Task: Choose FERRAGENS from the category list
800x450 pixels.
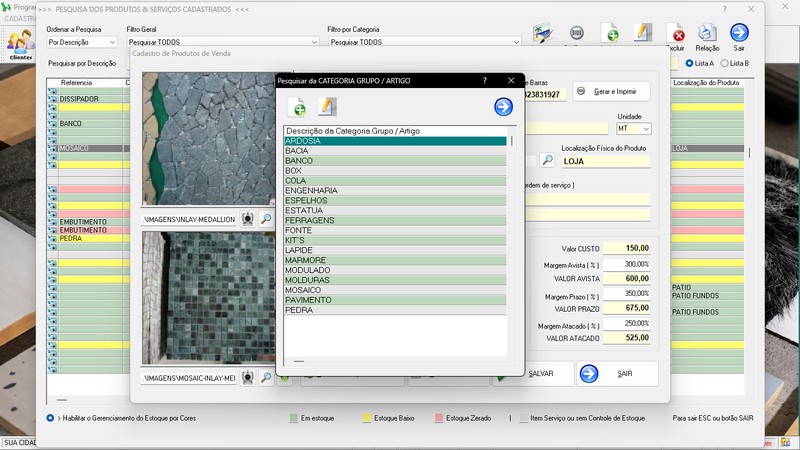Action: point(395,220)
